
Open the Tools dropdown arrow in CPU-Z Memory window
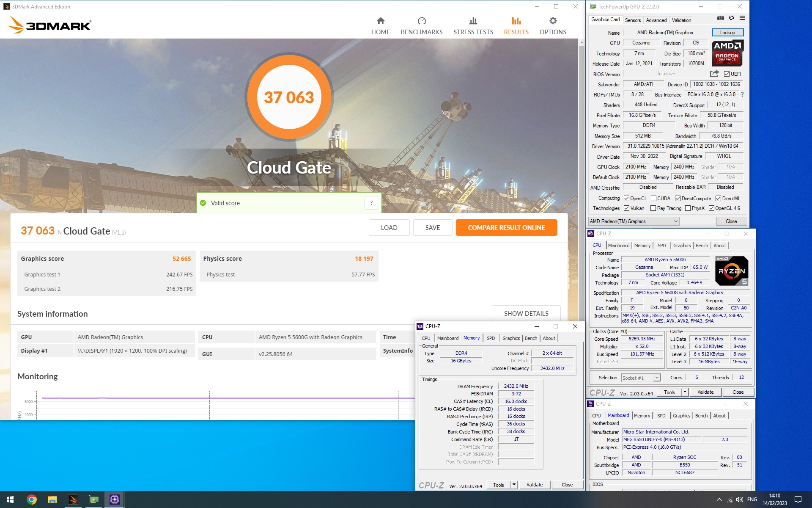point(514,485)
